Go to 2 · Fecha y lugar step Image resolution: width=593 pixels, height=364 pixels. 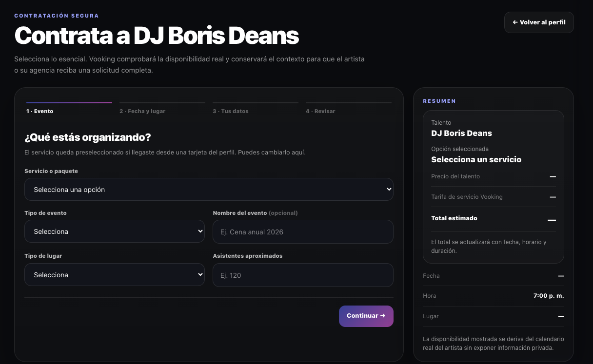tap(162, 108)
